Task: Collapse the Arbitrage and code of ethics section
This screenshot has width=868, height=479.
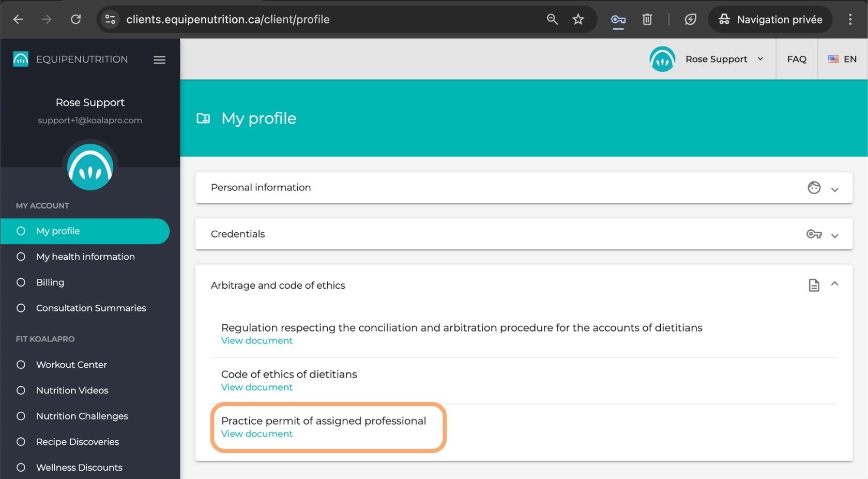Action: pos(834,284)
